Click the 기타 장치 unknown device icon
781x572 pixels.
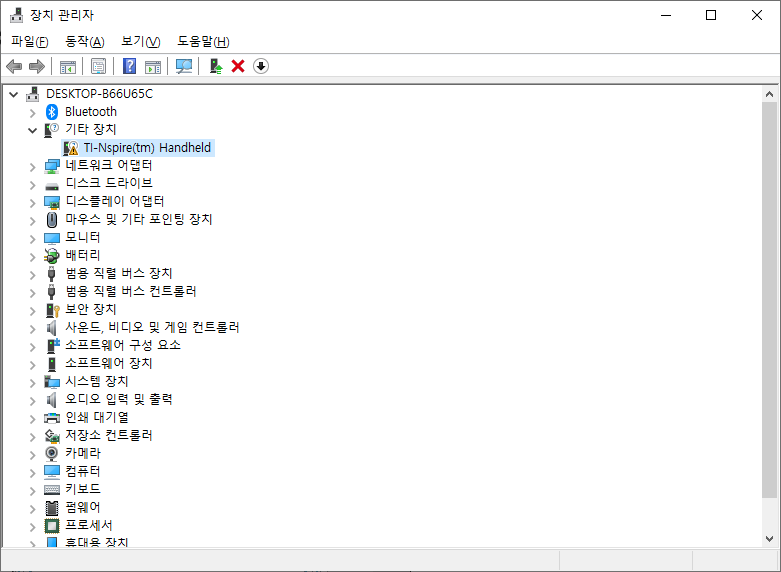pos(52,130)
